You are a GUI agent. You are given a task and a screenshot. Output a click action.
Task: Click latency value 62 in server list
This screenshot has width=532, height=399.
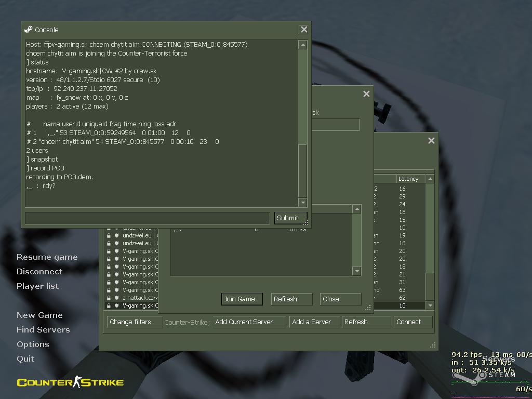402,298
